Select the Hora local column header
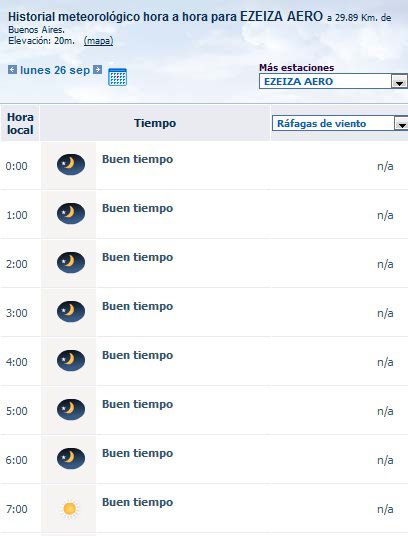Viewport: 408px width, 536px height. pyautogui.click(x=20, y=123)
